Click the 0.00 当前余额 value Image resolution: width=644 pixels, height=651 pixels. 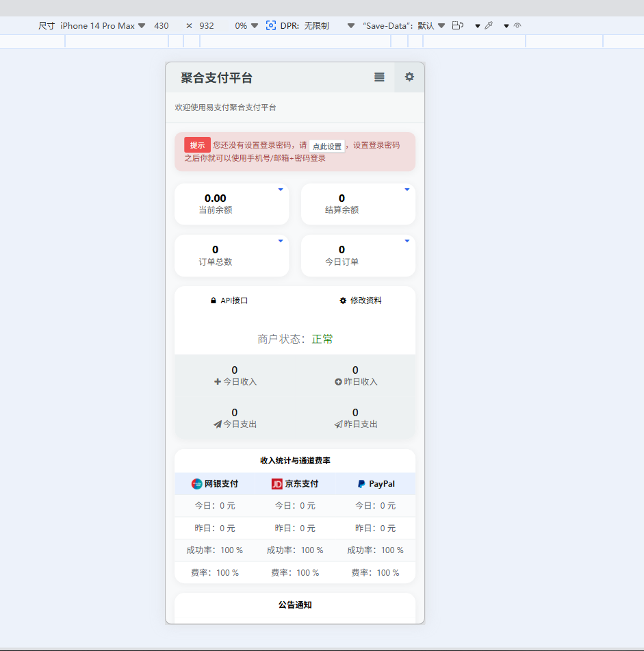coord(216,198)
